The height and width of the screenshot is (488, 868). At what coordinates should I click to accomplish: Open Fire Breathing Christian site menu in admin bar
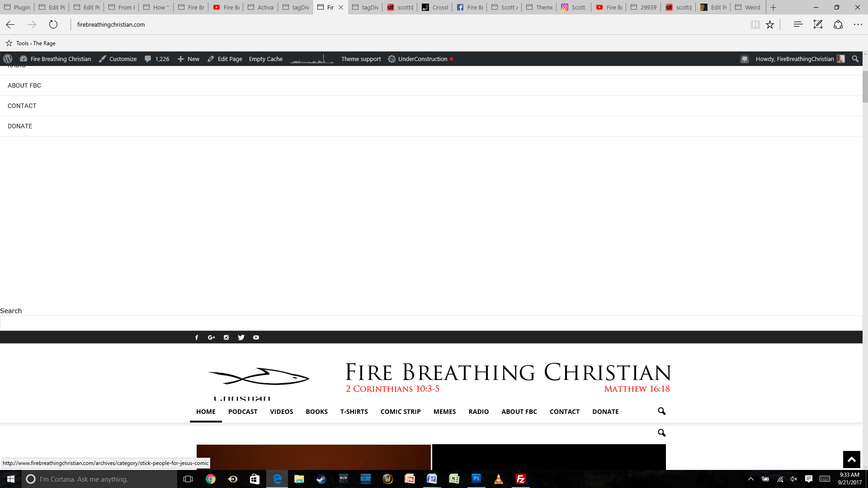(x=56, y=59)
